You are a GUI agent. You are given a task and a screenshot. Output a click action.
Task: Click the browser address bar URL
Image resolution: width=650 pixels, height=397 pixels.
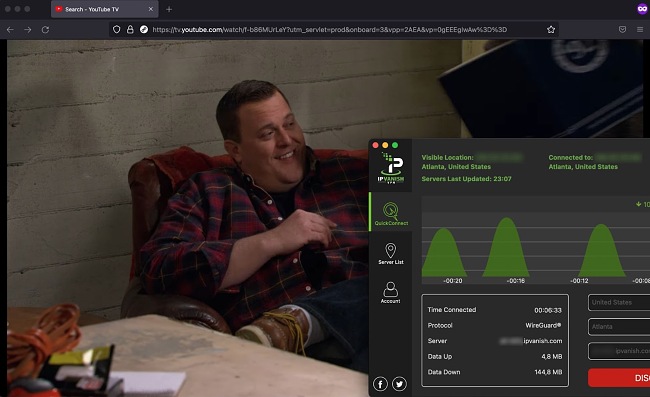(x=330, y=29)
